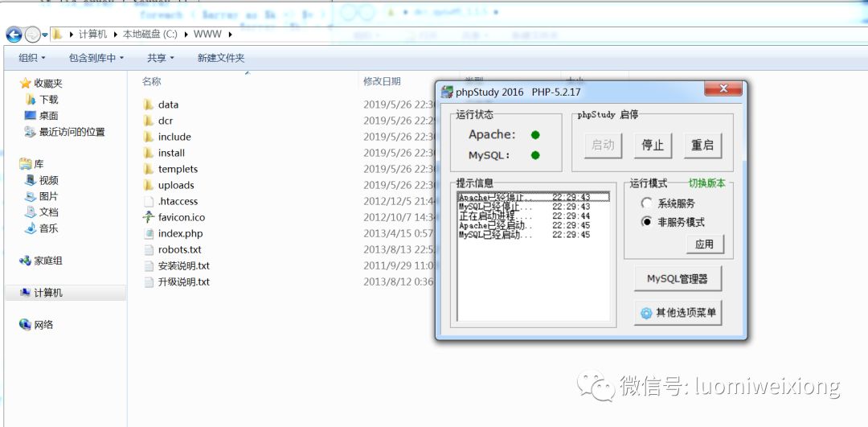Select the 'Apache已经启动' log line
The width and height of the screenshot is (868, 427).
point(534,225)
